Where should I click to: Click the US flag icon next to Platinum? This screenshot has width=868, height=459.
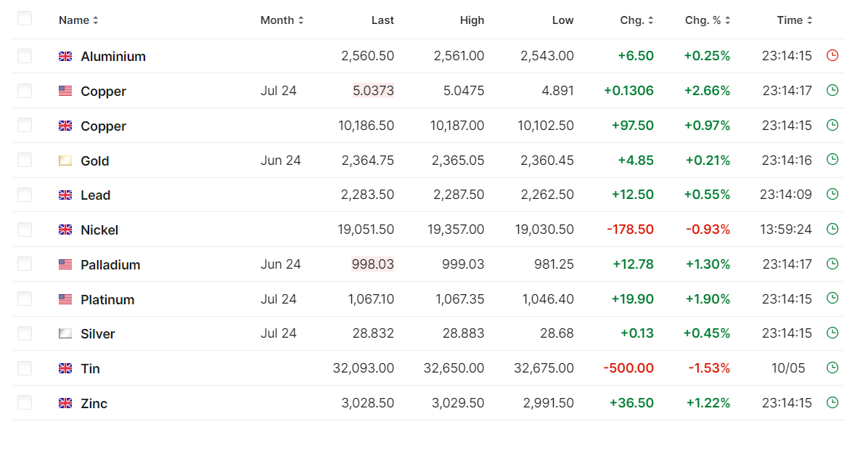coord(65,299)
